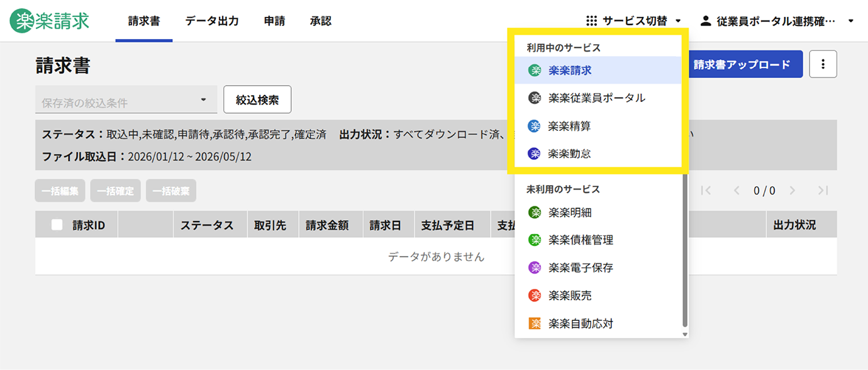The height and width of the screenshot is (370, 868).
Task: Switch to the 請求書 tab
Action: tap(144, 21)
